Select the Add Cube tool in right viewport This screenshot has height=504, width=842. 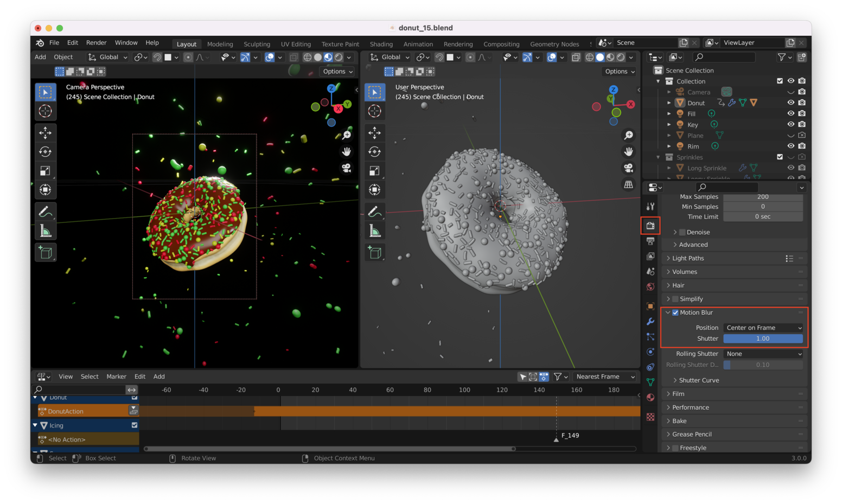tap(375, 253)
